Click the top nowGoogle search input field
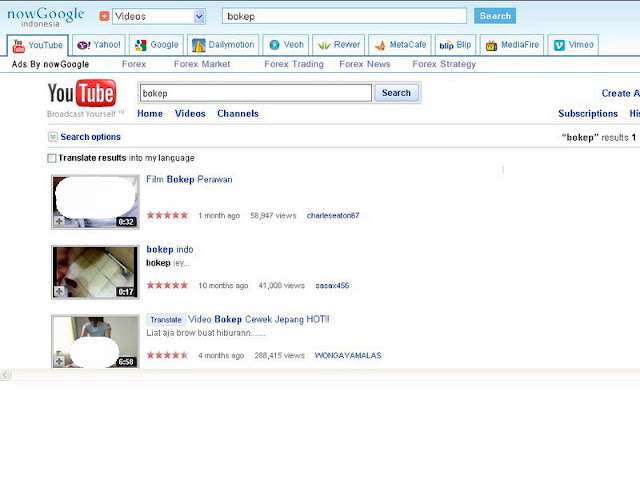This screenshot has width=640, height=480. tap(344, 16)
